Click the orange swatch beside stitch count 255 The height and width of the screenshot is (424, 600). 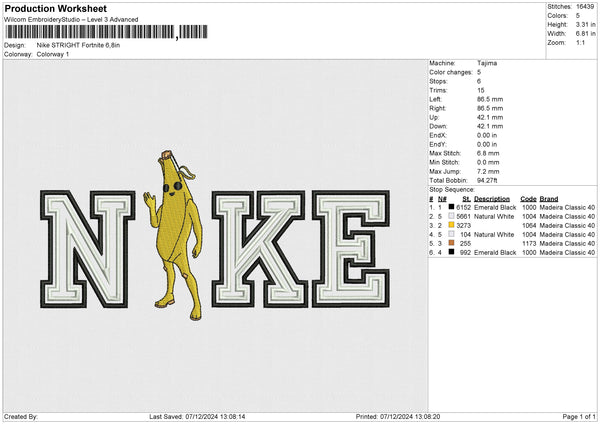click(x=452, y=243)
